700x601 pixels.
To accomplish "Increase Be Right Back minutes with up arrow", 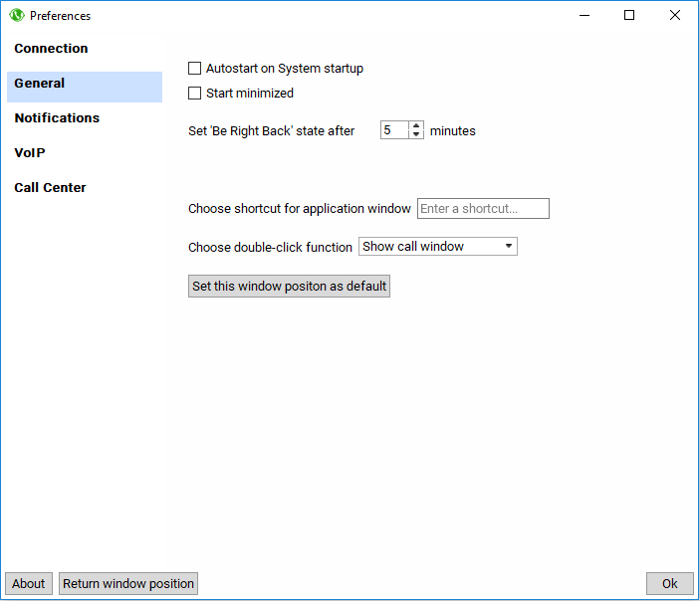I will [x=416, y=126].
